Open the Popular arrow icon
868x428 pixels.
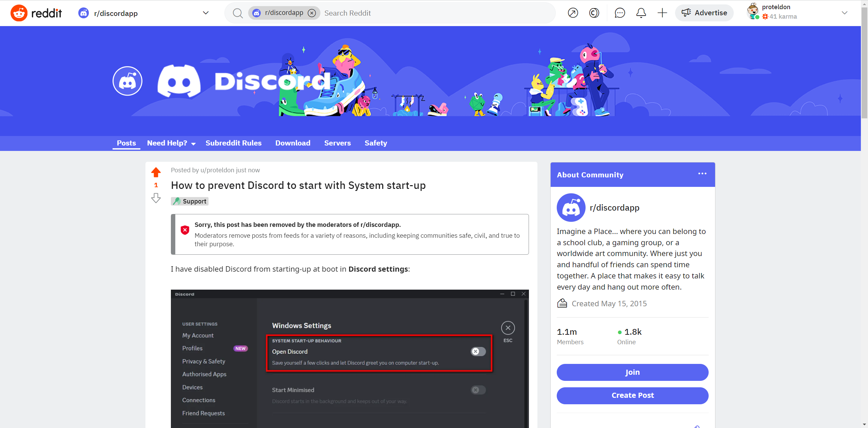(x=573, y=13)
